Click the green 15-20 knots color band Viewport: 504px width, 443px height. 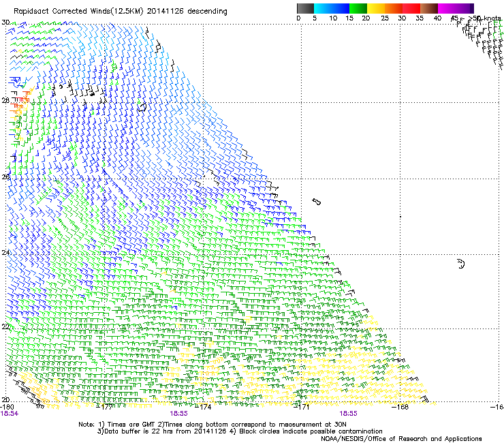358,8
